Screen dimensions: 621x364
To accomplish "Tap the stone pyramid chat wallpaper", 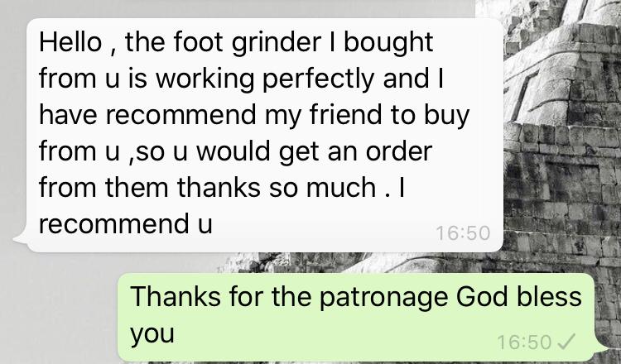I will 562,131.
